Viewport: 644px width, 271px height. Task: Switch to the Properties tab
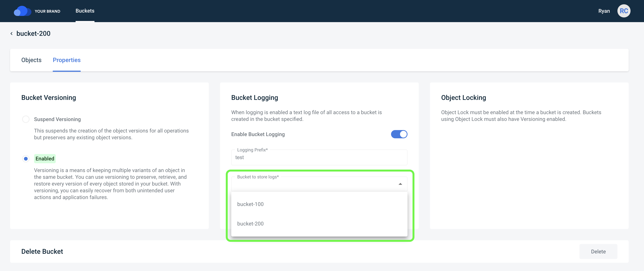click(67, 60)
